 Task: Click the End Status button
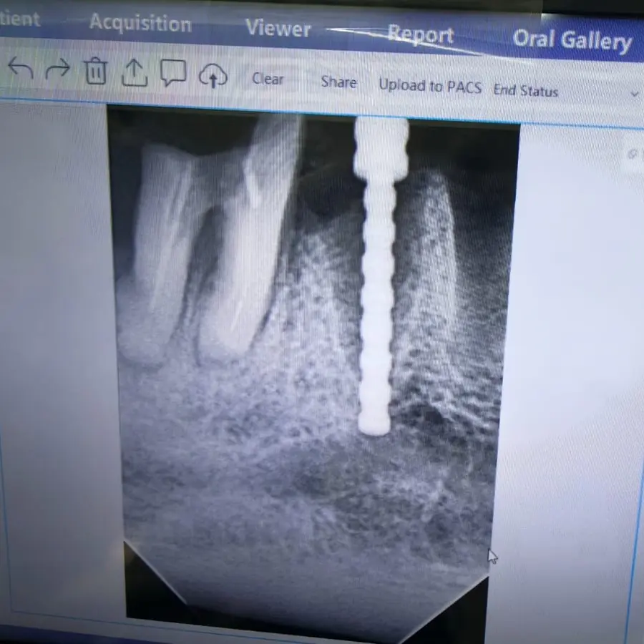point(526,90)
